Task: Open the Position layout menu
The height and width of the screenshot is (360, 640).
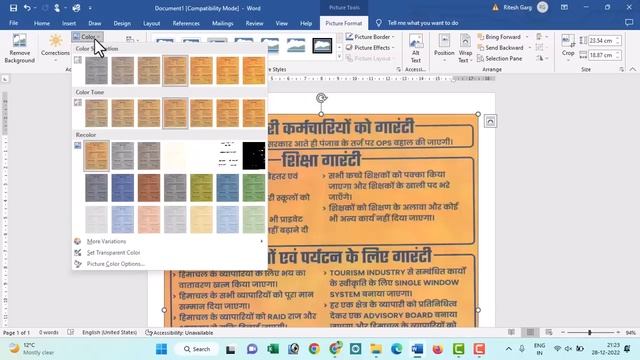Action: [x=444, y=48]
